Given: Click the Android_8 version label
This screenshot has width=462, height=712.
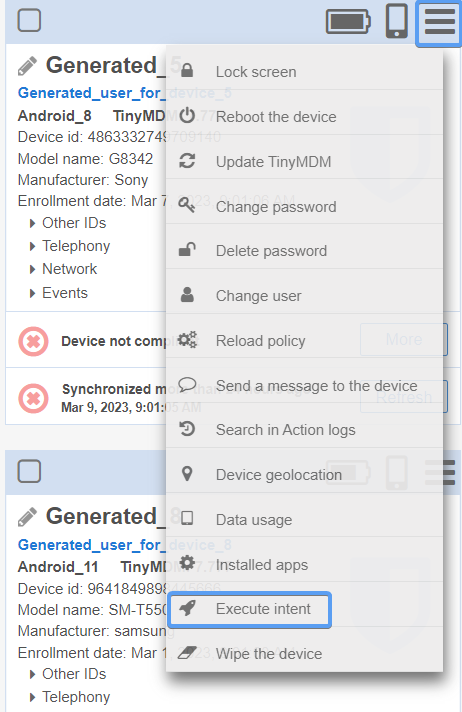Looking at the screenshot, I should (x=55, y=116).
